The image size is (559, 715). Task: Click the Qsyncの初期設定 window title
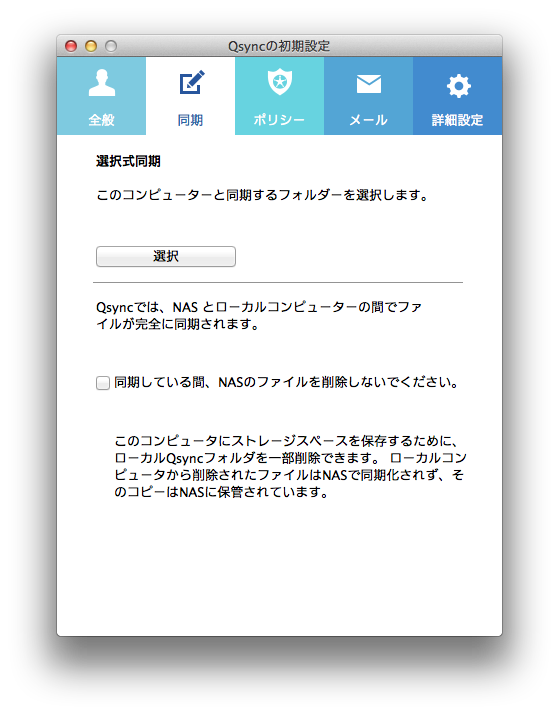click(279, 46)
